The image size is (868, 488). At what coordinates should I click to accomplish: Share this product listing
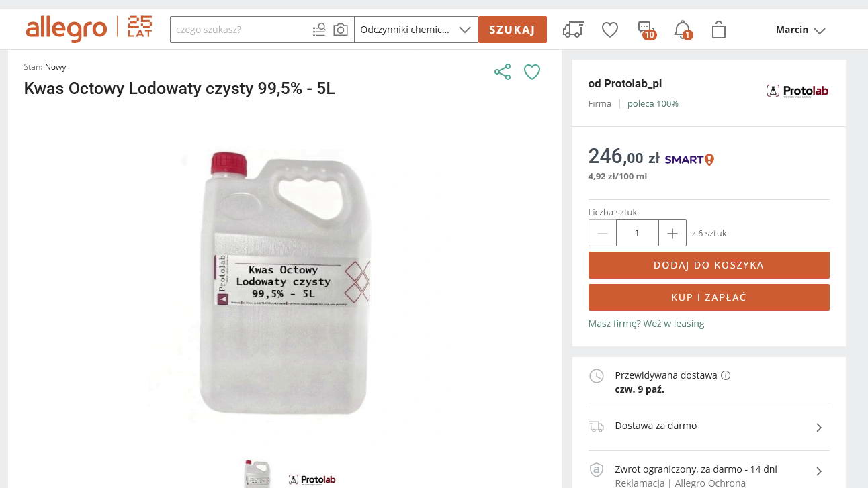tap(503, 72)
